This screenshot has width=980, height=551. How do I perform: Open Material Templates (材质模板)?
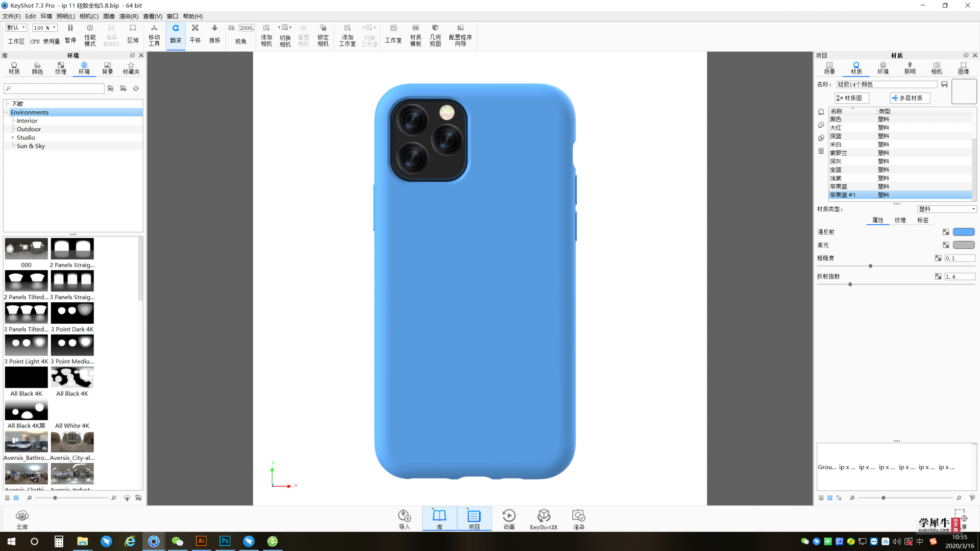click(416, 35)
